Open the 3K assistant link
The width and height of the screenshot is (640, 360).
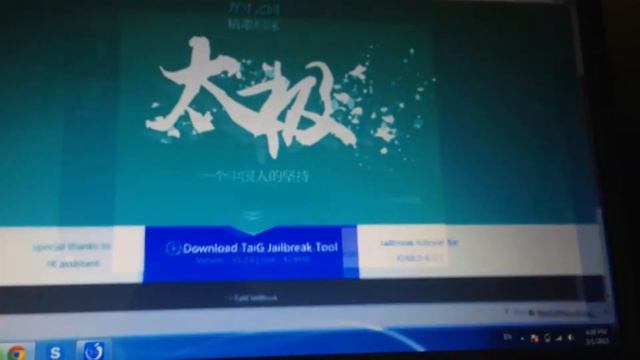coord(73,264)
